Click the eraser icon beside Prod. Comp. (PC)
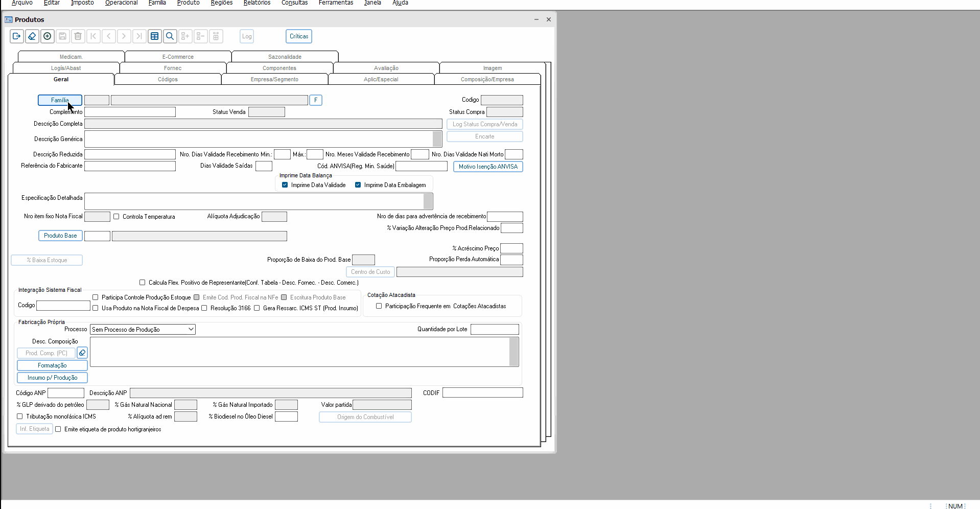Viewport: 980px width, 509px height. tap(82, 353)
